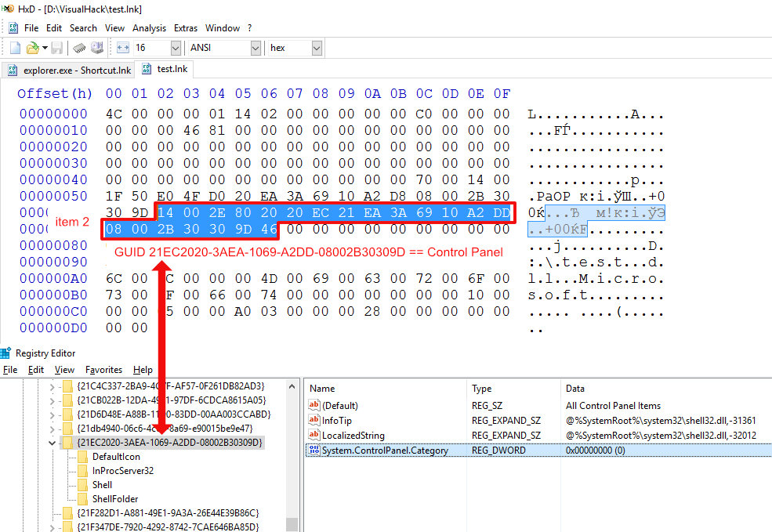Click the System.ControlPanel.Category DWORD value
772x532 pixels.
tap(384, 451)
